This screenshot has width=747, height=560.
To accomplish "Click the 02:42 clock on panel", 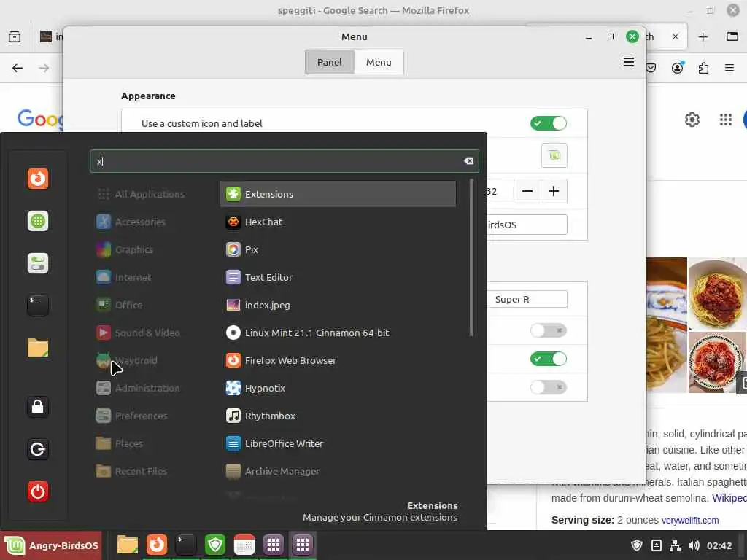I will (x=719, y=545).
